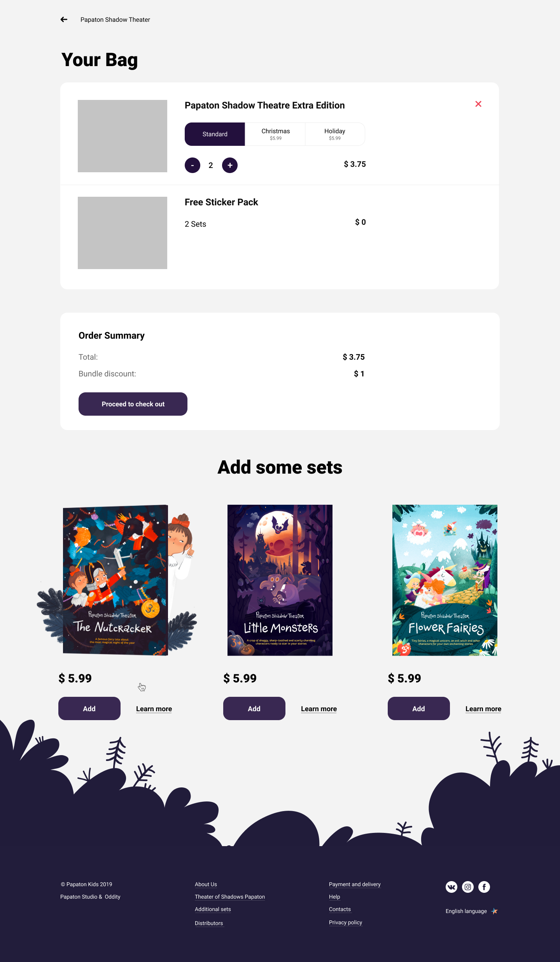Select the Standard edition option

tap(215, 134)
